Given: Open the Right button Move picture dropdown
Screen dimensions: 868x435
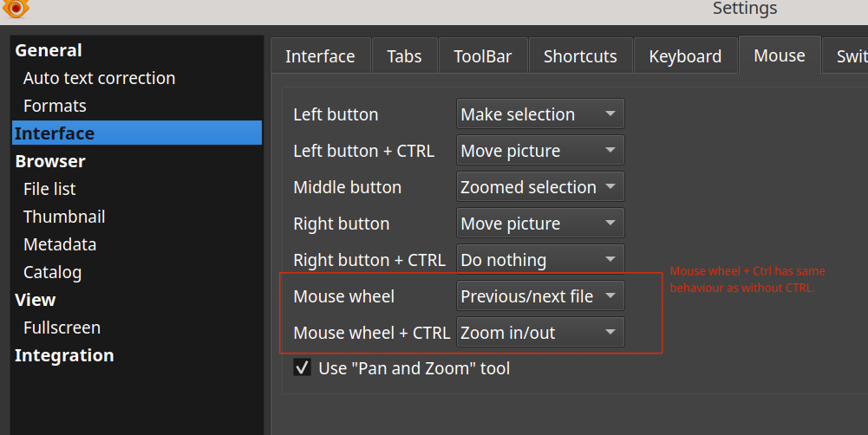Looking at the screenshot, I should tap(539, 224).
